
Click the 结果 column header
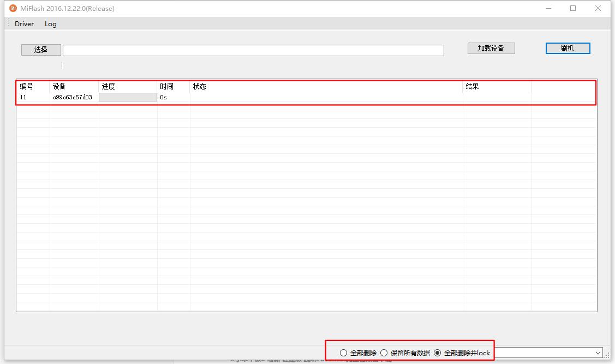click(472, 86)
